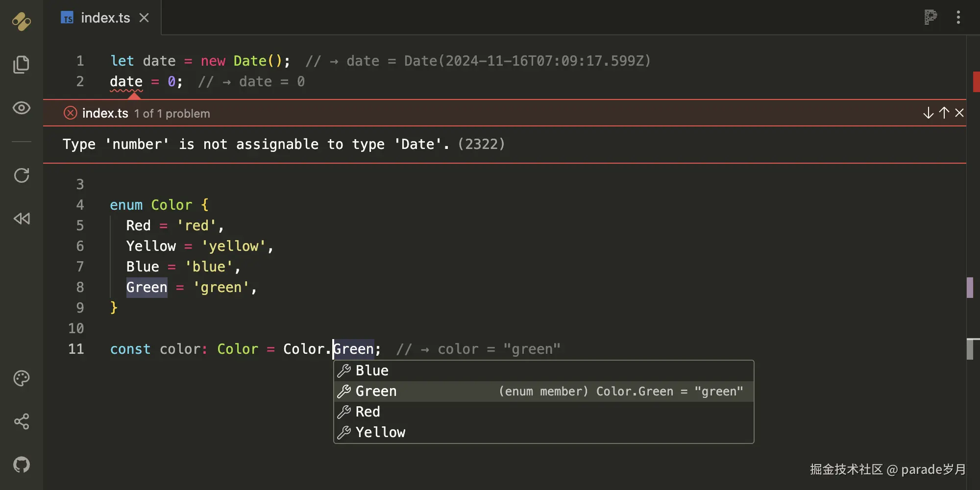This screenshot has width=980, height=490.
Task: Open the GitHub icon at bottom left
Action: [22, 464]
